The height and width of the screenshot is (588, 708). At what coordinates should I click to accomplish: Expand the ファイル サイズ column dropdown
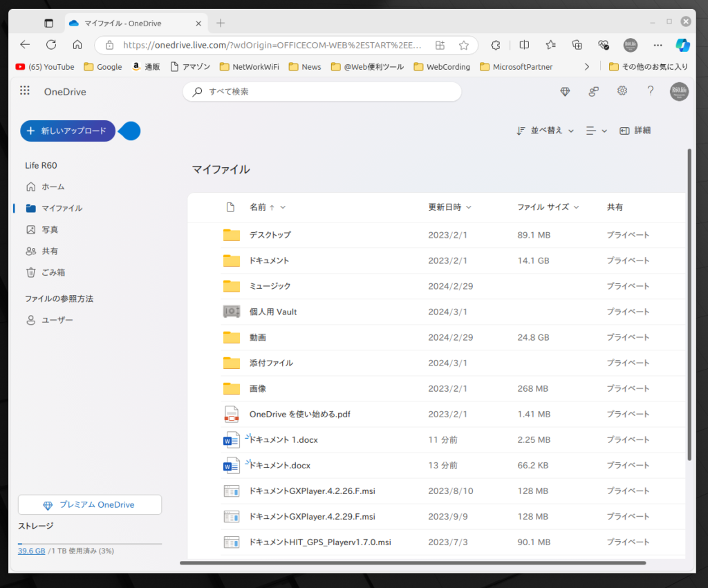tap(548, 207)
